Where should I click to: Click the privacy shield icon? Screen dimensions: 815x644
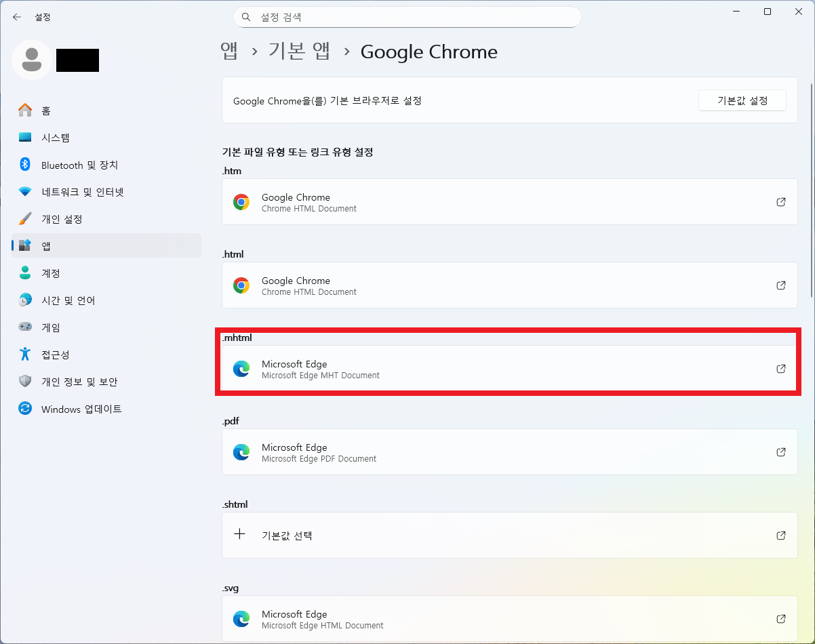coord(25,382)
